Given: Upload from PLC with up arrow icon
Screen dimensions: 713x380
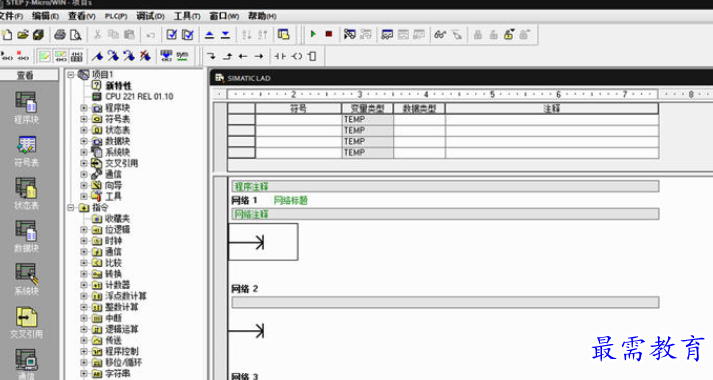Looking at the screenshot, I should point(209,35).
